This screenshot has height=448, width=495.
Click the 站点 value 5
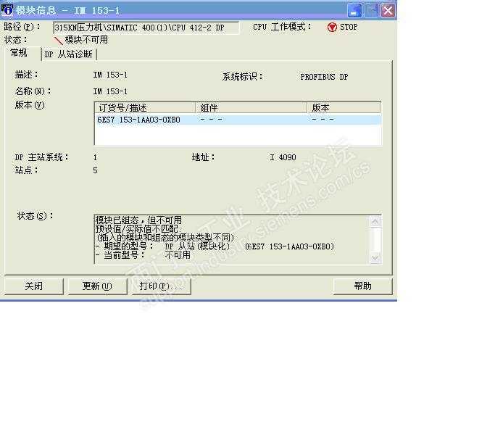(96, 170)
